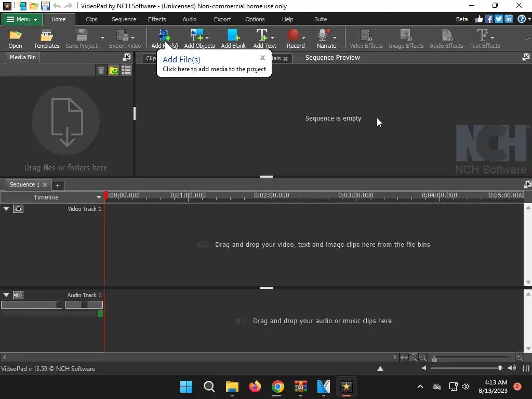Switch to the Audio tab
532x399 pixels.
click(x=189, y=19)
